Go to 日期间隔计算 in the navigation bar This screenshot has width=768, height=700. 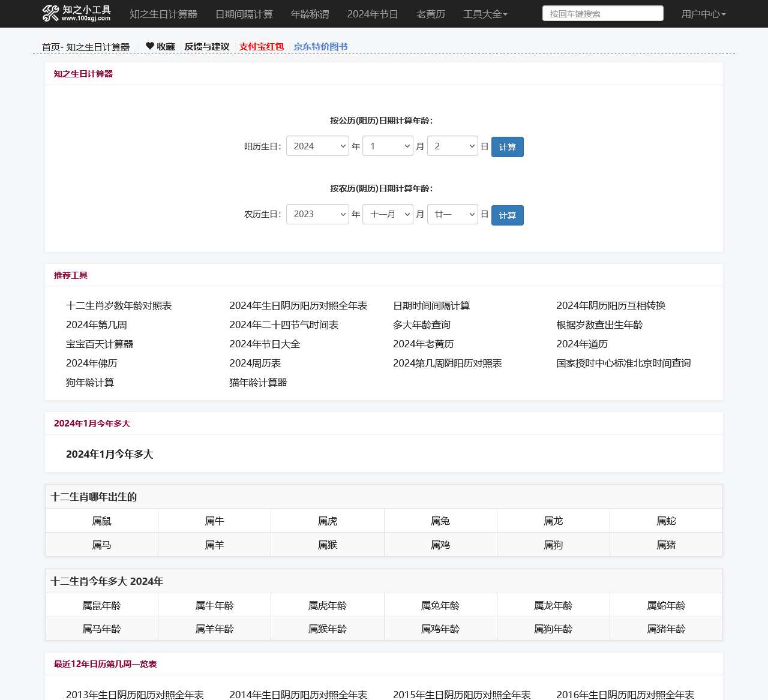point(244,14)
